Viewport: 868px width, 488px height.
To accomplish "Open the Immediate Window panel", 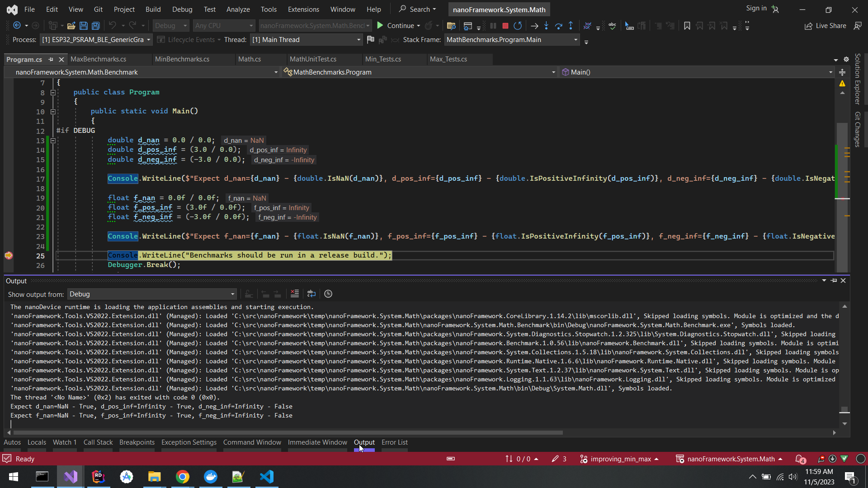I will (x=317, y=442).
